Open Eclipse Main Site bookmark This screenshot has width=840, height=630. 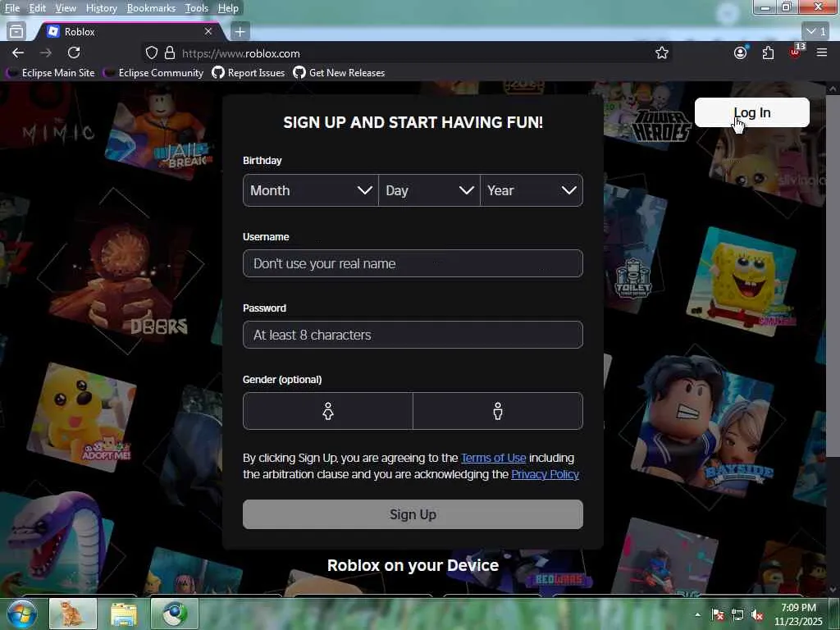(51, 73)
